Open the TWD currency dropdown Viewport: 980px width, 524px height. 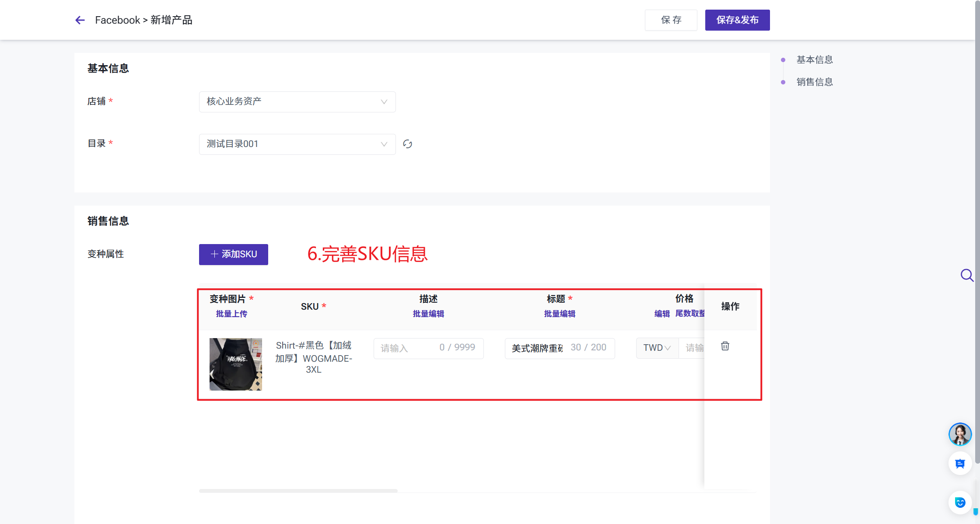(x=657, y=348)
